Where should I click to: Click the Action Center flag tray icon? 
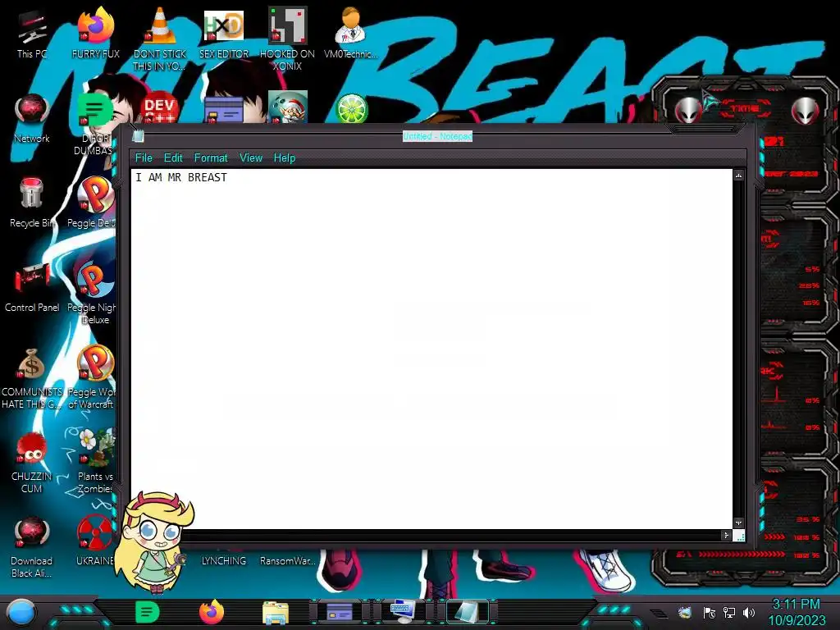coord(710,612)
